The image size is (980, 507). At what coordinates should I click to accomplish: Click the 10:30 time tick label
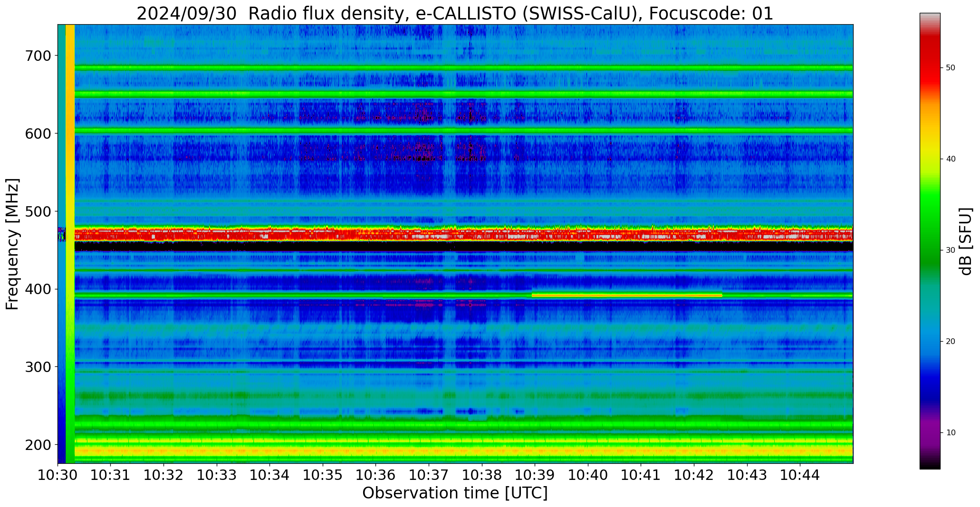(x=58, y=475)
